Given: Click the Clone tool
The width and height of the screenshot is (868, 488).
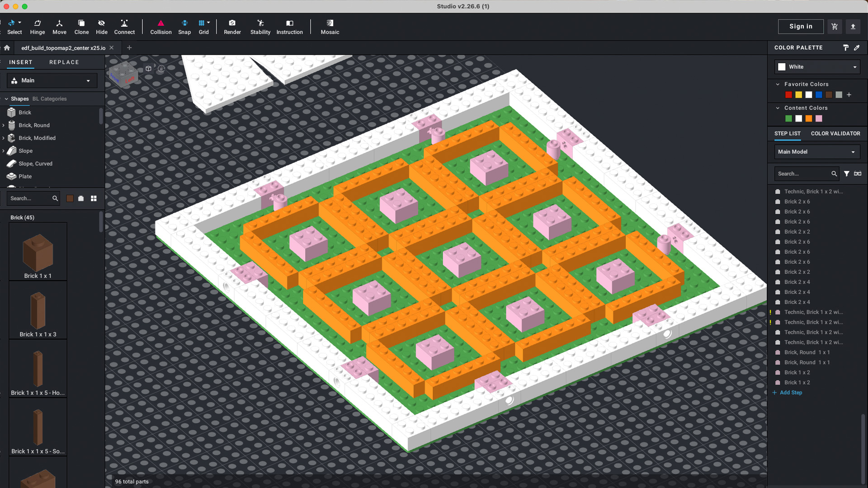Looking at the screenshot, I should tap(81, 27).
